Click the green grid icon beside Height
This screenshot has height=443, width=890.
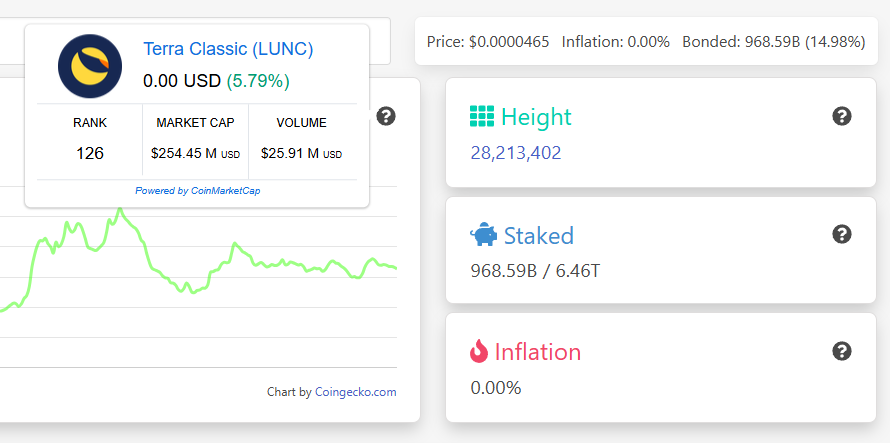pyautogui.click(x=481, y=117)
